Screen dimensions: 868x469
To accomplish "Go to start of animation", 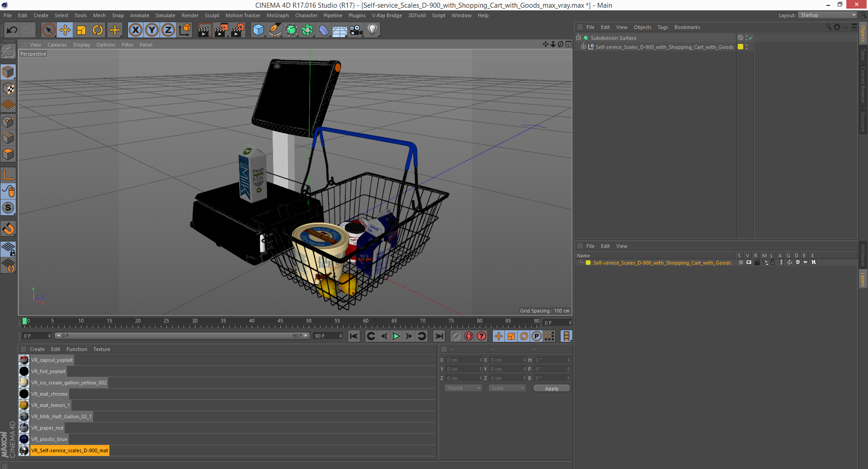I will [x=354, y=336].
